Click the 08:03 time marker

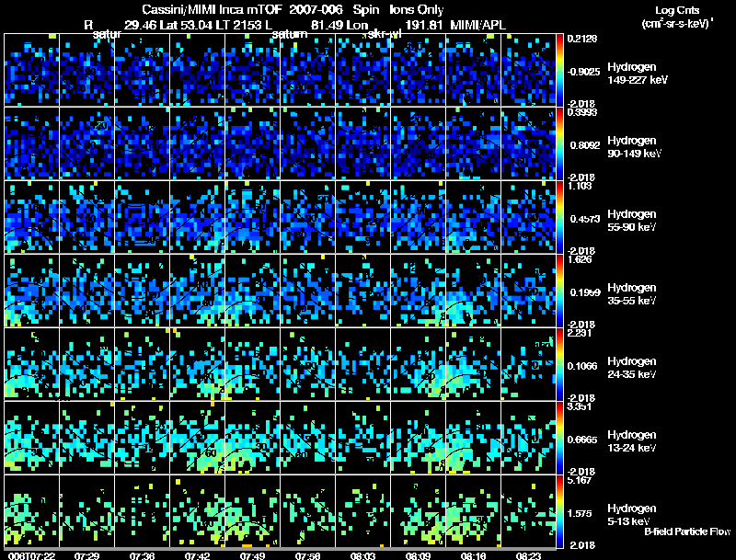click(x=362, y=555)
